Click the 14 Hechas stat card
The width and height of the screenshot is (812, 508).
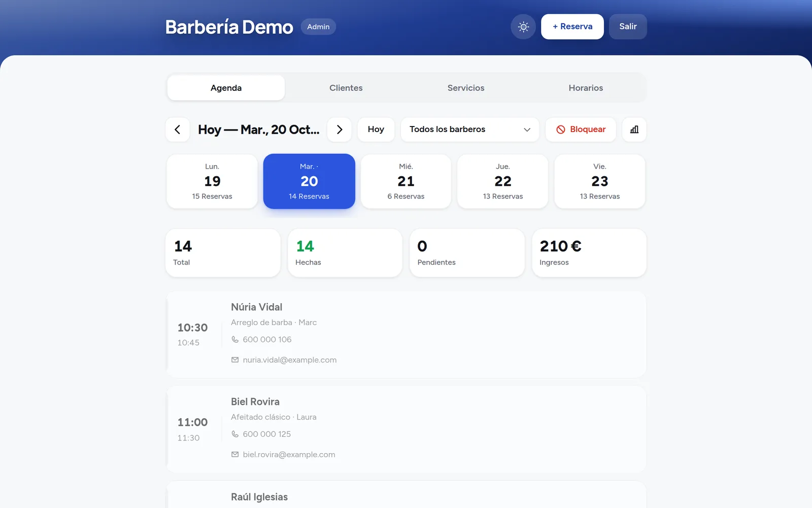point(345,253)
